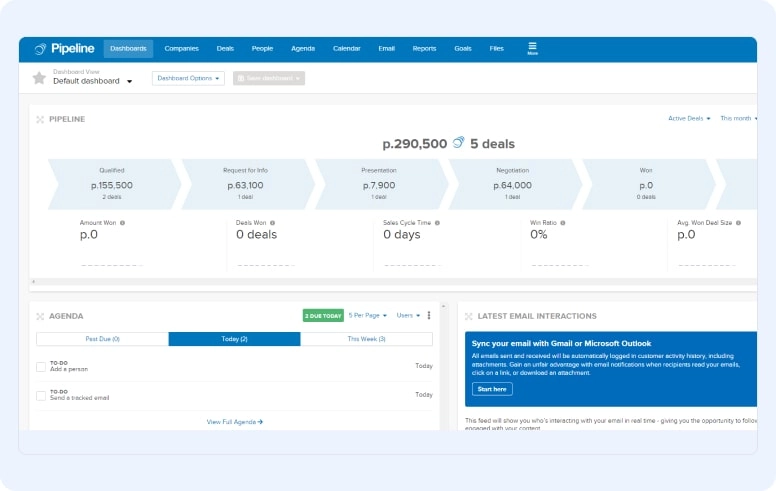Image resolution: width=776 pixels, height=491 pixels.
Task: Star the Default dashboard favorite icon
Action: tap(39, 78)
